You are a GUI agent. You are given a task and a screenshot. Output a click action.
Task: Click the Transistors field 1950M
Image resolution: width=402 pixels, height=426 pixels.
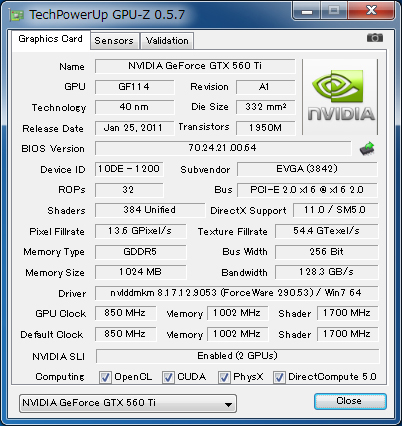pos(266,128)
